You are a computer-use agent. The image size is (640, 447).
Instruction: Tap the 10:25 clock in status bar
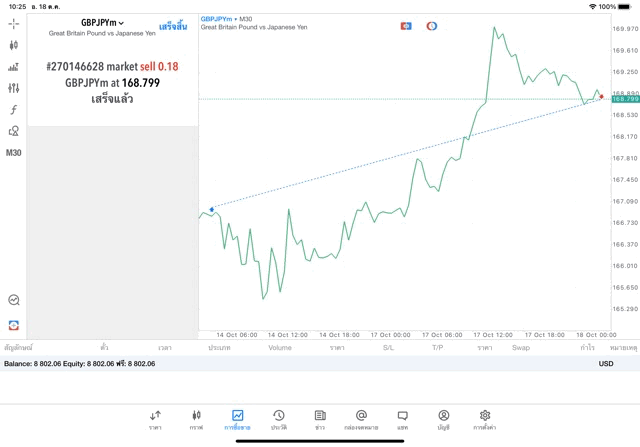coord(18,7)
